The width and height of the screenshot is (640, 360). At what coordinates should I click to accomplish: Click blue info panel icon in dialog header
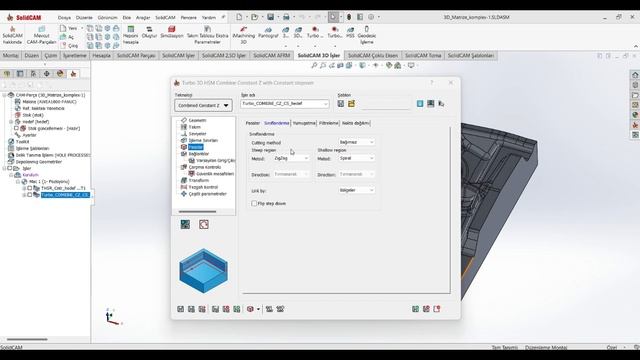point(420,104)
